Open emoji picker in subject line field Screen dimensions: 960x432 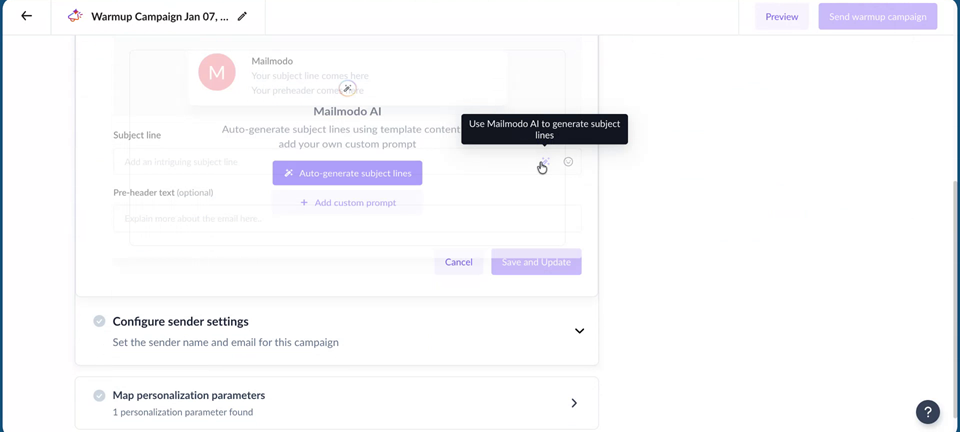(x=568, y=162)
